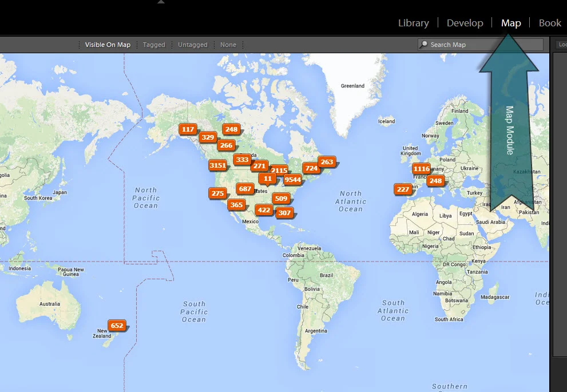The image size is (567, 392).
Task: Filter photos by Tagged
Action: (154, 45)
